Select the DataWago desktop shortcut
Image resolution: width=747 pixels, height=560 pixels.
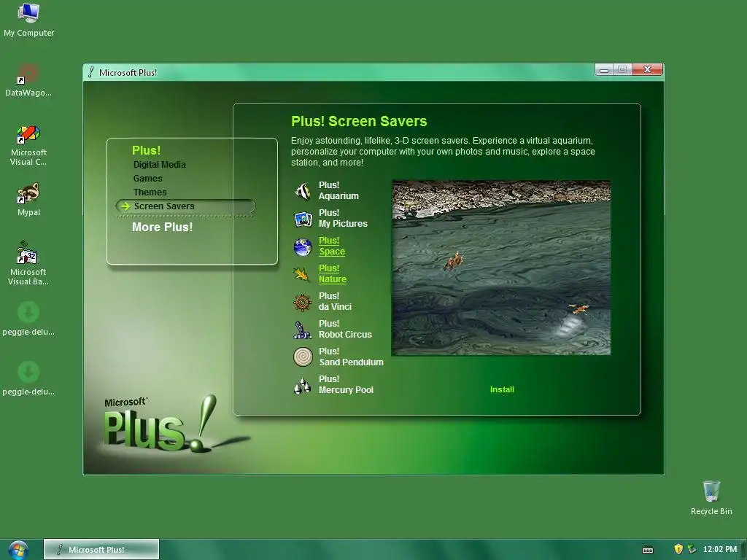tap(28, 80)
